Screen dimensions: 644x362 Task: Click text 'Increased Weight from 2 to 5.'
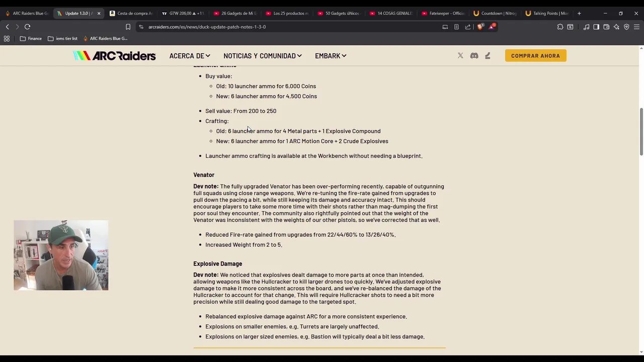244,245
